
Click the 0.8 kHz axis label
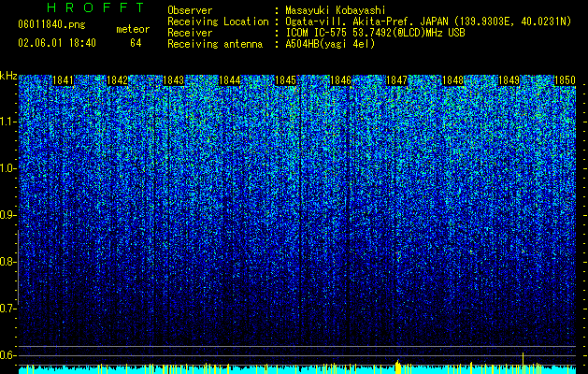pyautogui.click(x=7, y=262)
